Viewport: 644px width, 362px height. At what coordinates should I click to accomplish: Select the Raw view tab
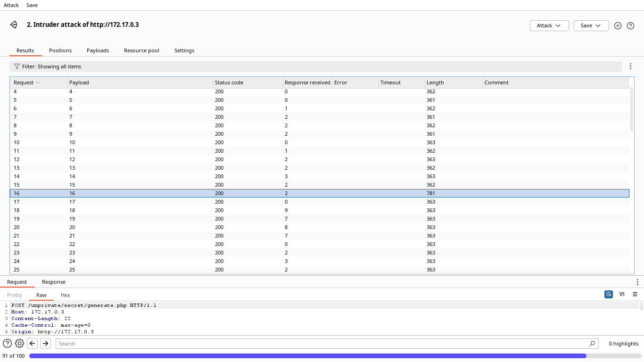click(x=41, y=295)
